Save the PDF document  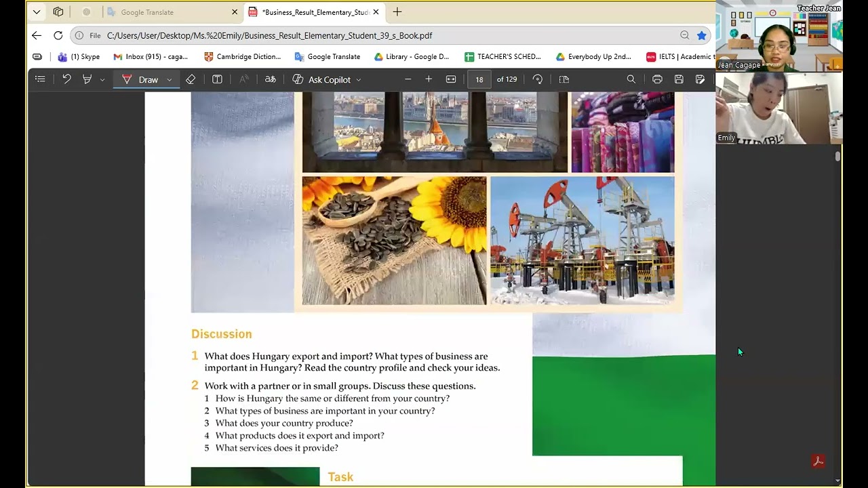click(x=679, y=79)
